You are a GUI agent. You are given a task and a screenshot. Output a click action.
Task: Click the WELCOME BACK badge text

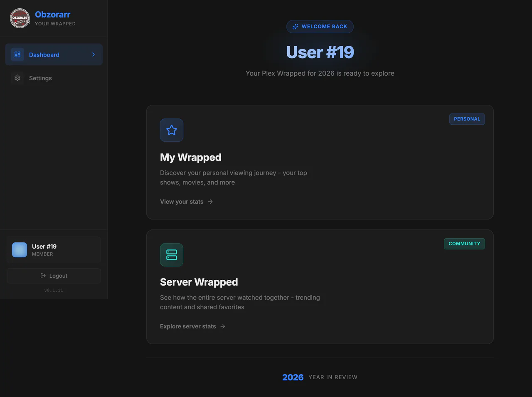[325, 27]
